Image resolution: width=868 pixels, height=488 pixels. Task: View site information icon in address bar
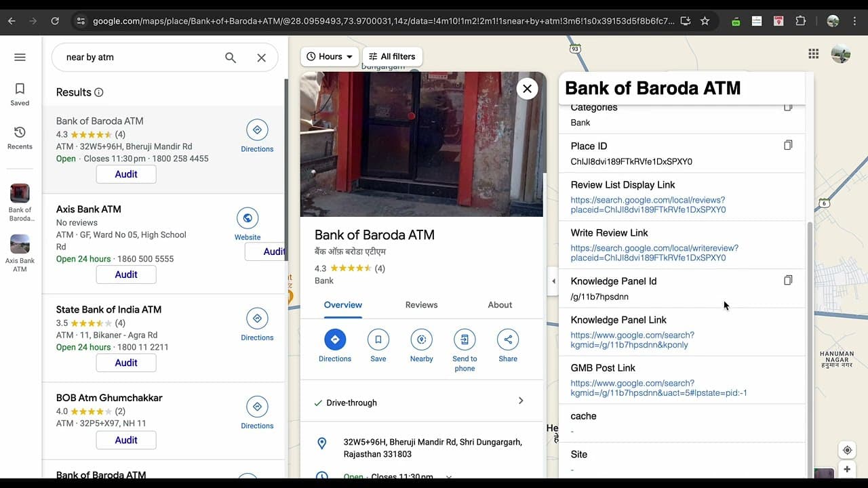coord(81,21)
